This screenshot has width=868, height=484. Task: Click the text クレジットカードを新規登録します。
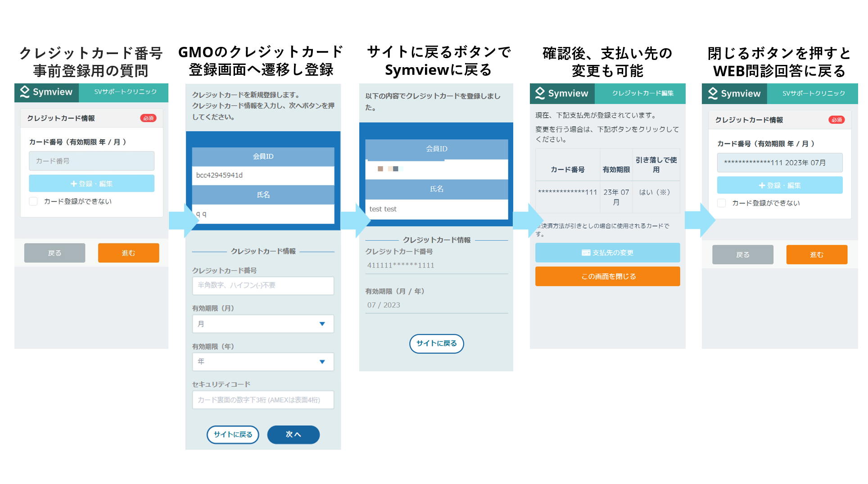tap(246, 95)
